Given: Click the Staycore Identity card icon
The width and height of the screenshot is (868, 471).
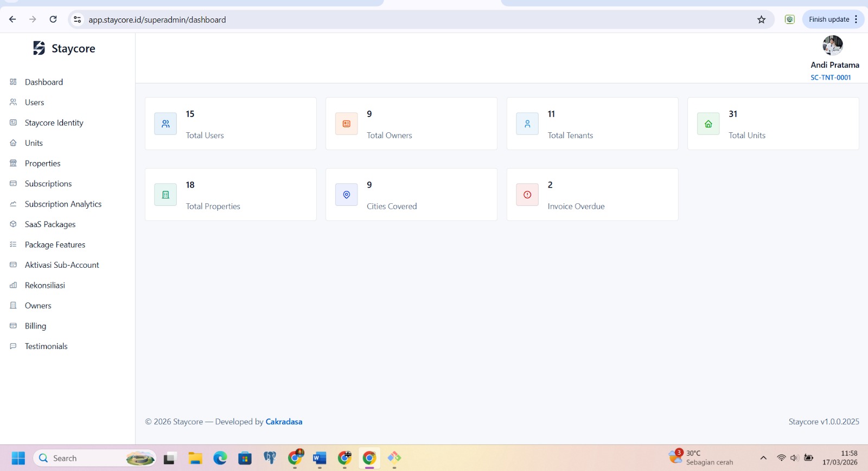Looking at the screenshot, I should point(14,122).
